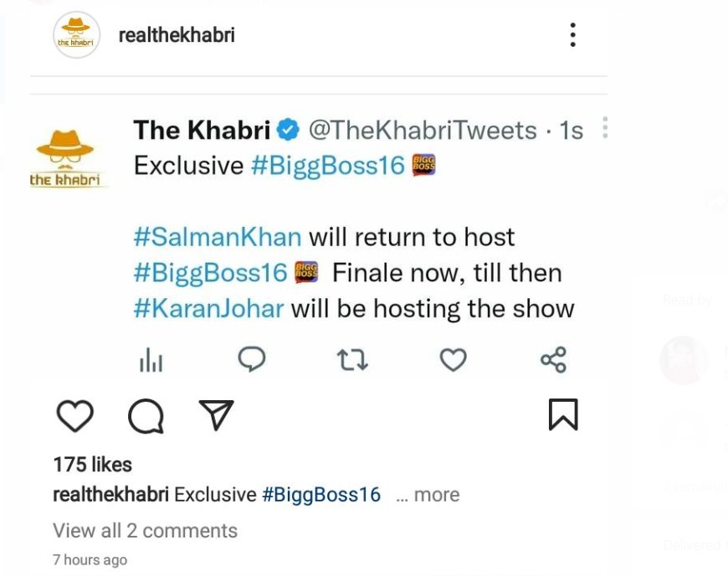
Task: Save post using the bookmark icon
Action: (563, 414)
